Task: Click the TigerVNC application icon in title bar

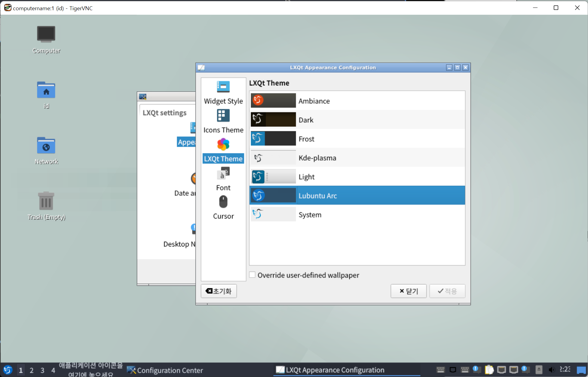Action: (x=7, y=8)
